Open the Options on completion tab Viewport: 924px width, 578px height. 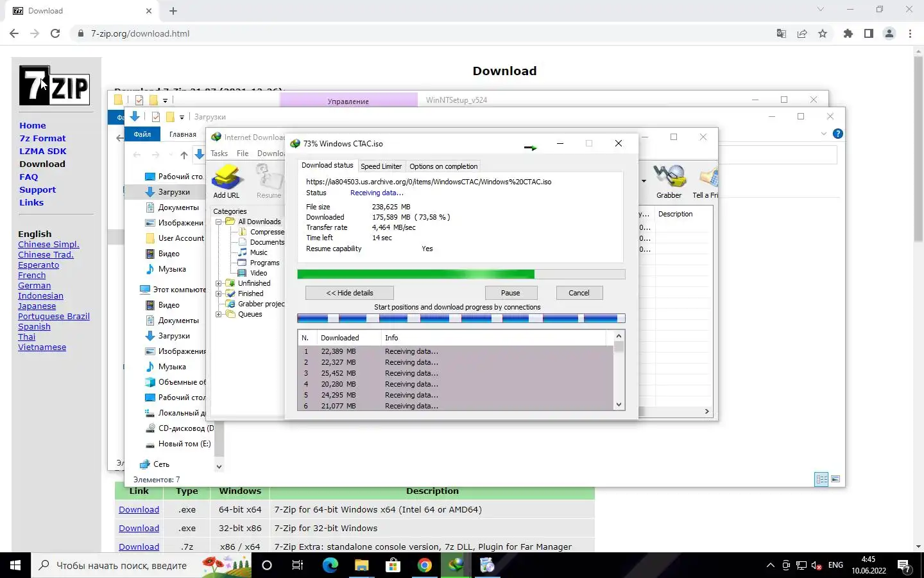pos(443,166)
